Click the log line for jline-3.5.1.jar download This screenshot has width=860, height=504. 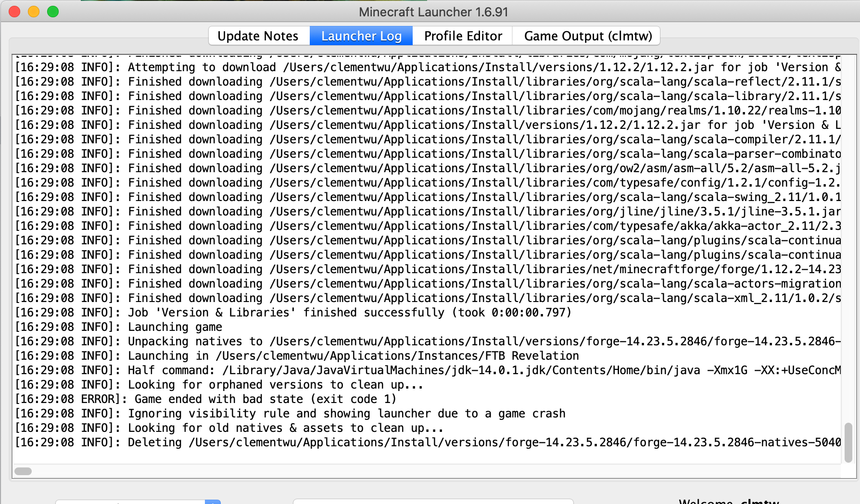[428, 212]
